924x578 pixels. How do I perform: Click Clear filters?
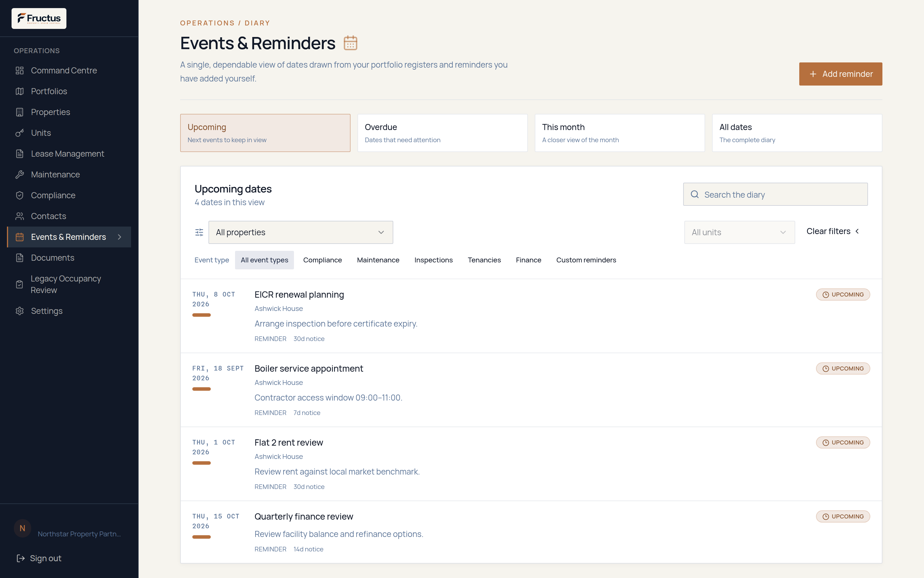[833, 231]
